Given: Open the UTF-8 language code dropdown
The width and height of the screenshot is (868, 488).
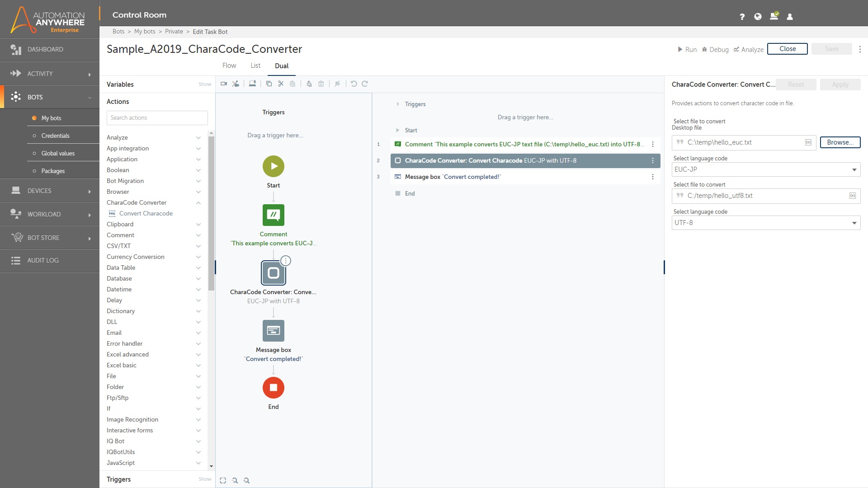Looking at the screenshot, I should pyautogui.click(x=765, y=223).
